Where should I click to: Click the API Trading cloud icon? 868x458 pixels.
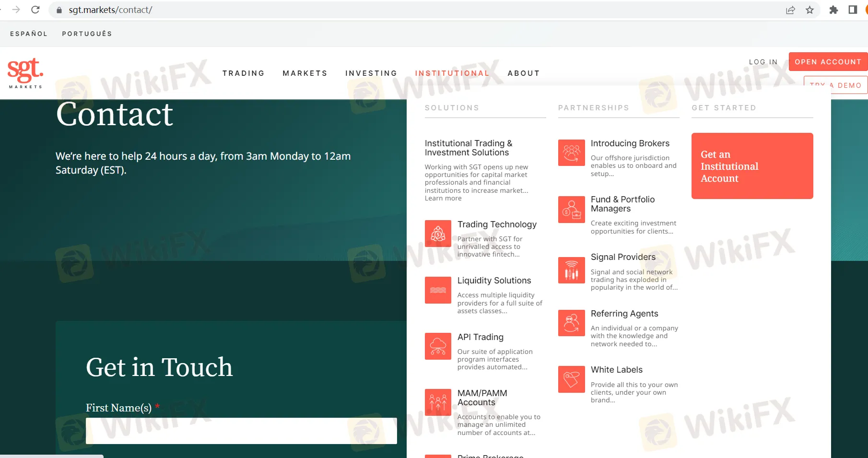click(x=438, y=346)
